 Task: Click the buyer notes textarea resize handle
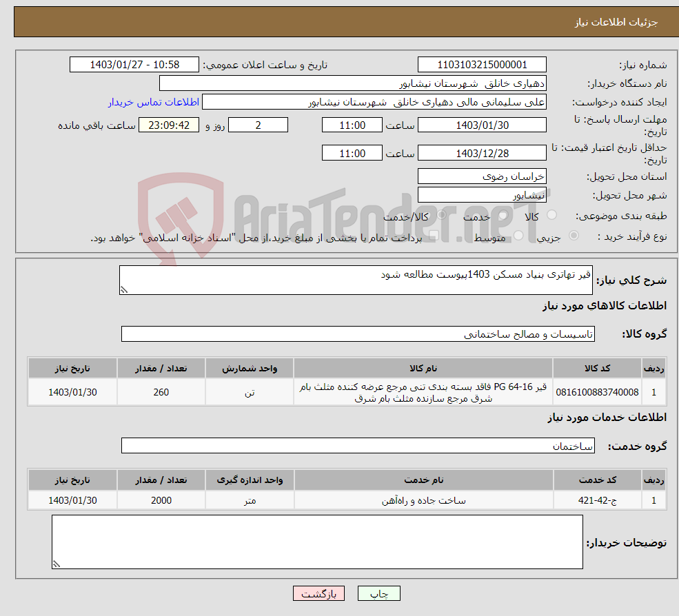pyautogui.click(x=57, y=564)
